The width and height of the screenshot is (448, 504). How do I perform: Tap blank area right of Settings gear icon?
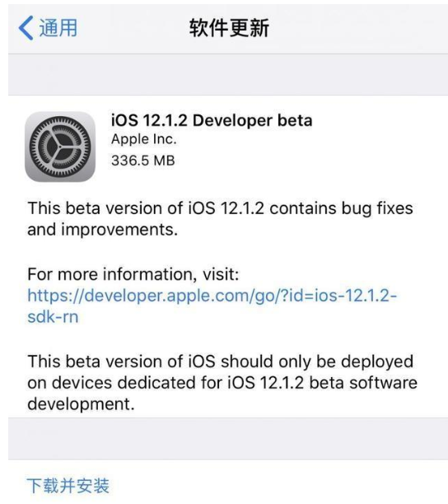point(379,147)
